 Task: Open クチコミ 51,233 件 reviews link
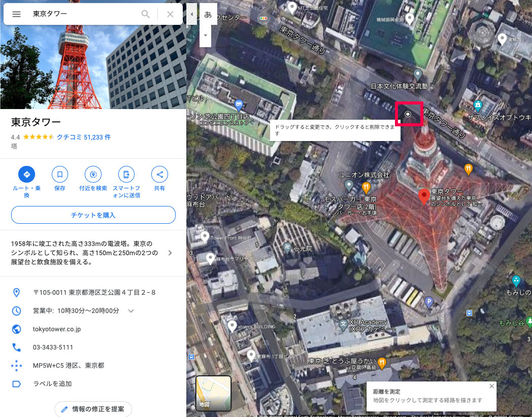tap(83, 137)
